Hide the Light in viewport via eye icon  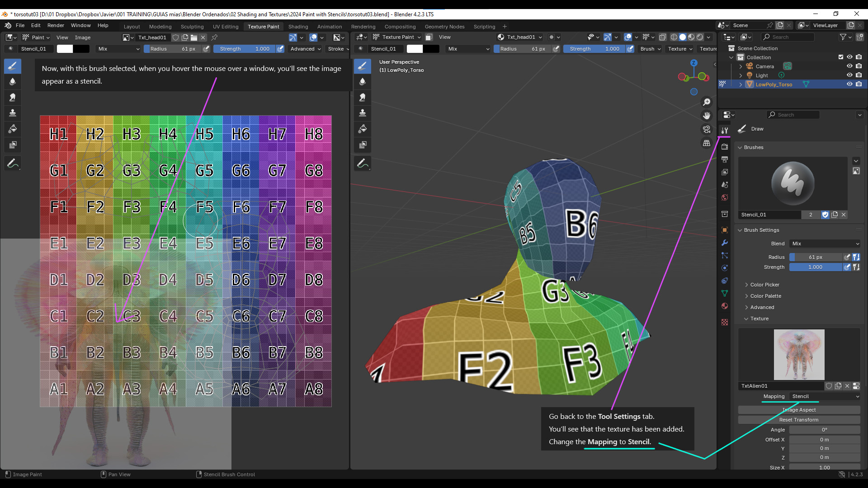[x=849, y=75]
